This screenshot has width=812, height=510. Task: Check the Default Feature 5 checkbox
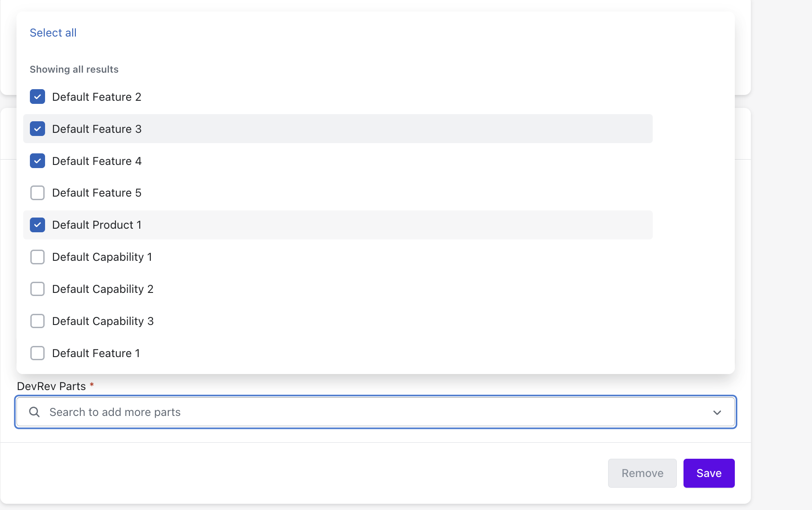[x=37, y=193]
